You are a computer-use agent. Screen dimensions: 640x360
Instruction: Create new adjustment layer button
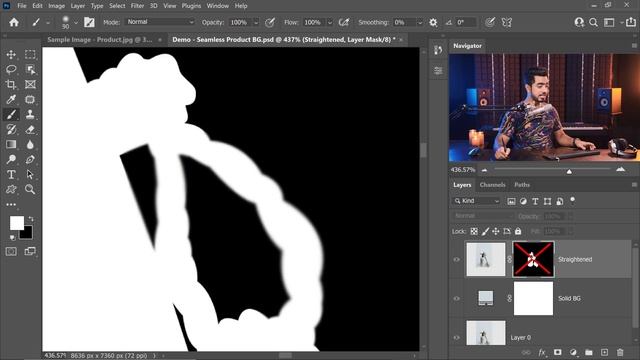[573, 352]
